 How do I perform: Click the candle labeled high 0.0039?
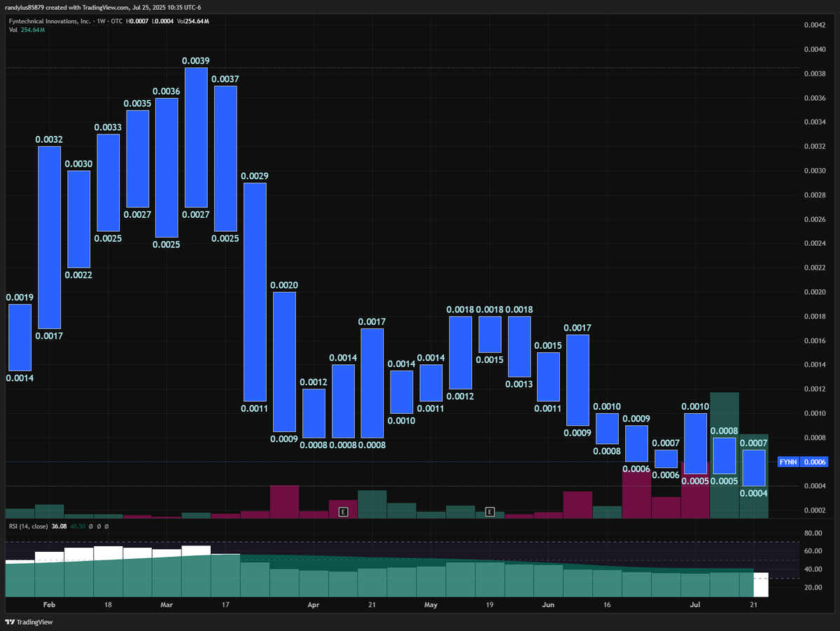196,138
